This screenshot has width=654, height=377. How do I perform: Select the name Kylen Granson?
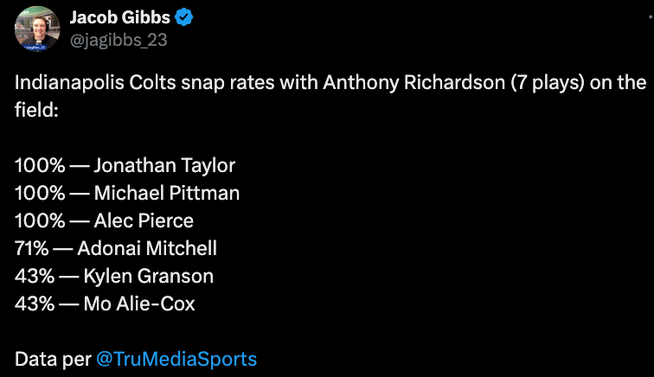(148, 276)
